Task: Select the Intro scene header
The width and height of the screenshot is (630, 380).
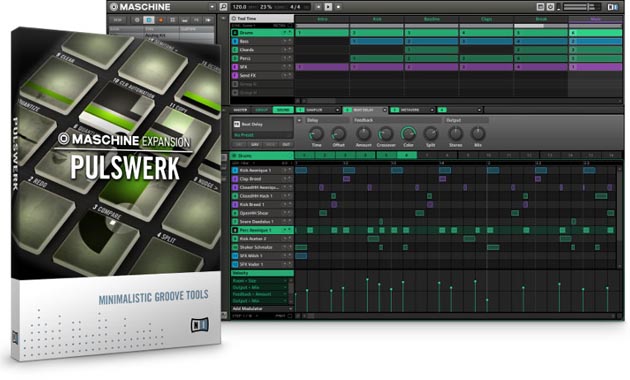Action: 322,19
